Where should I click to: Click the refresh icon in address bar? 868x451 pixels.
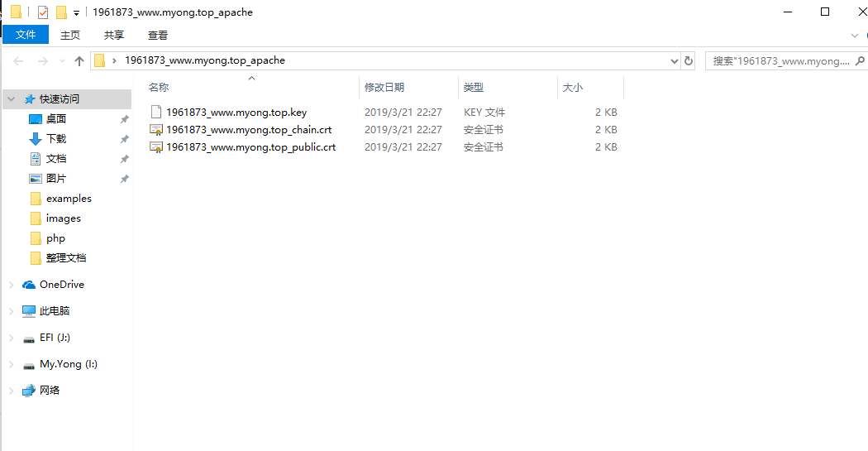tap(688, 61)
